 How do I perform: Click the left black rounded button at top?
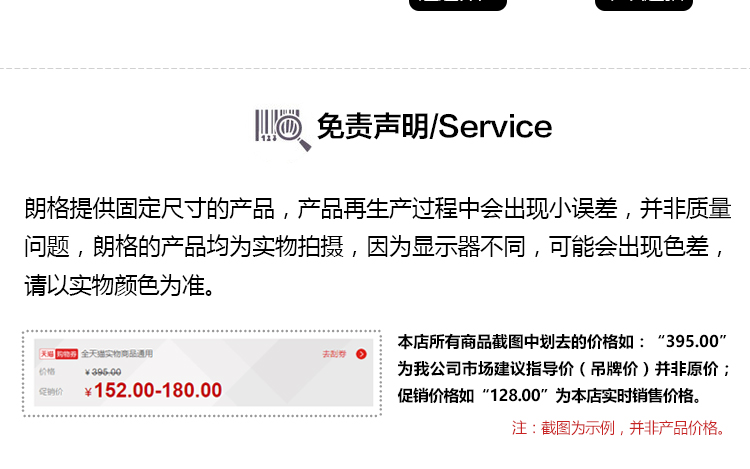coord(458,4)
